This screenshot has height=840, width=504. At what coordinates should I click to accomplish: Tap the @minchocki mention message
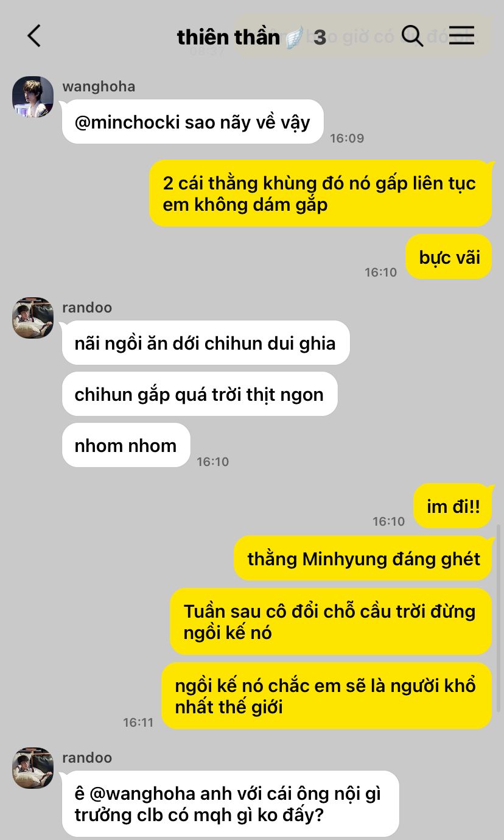point(192,122)
